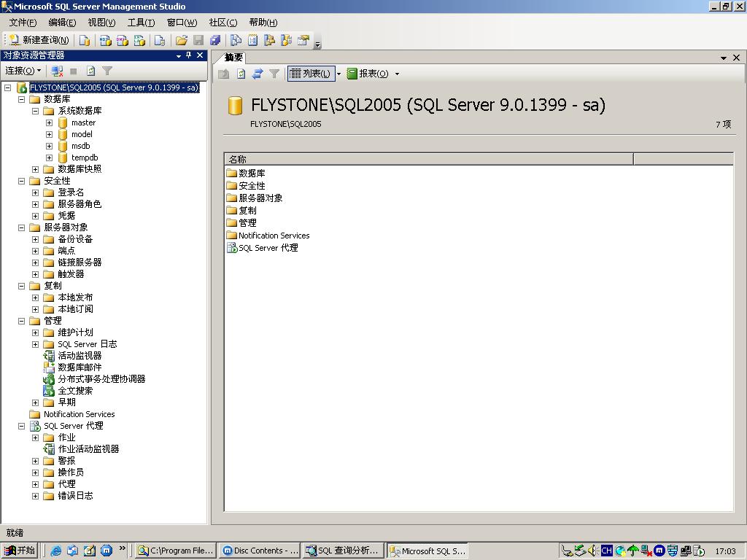Image resolution: width=747 pixels, height=560 pixels.
Task: Collapse the 系统数据库 tree node
Action: coord(35,111)
